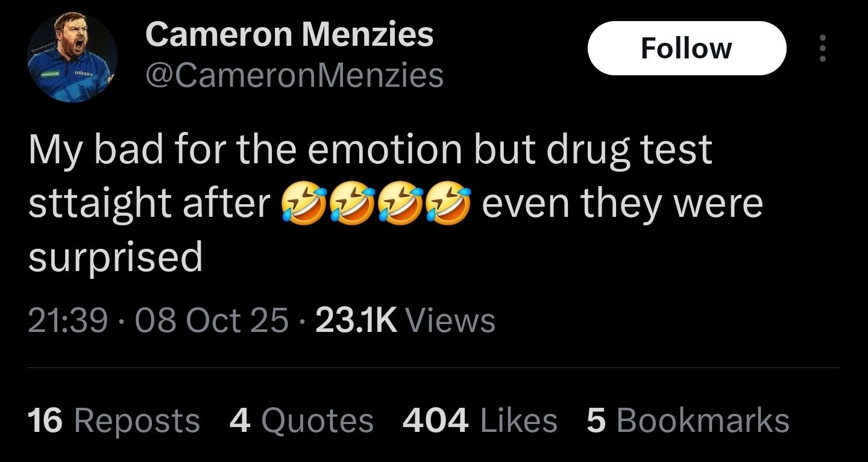Click the 08 Oct 25 date
This screenshot has width=868, height=462.
(x=212, y=320)
